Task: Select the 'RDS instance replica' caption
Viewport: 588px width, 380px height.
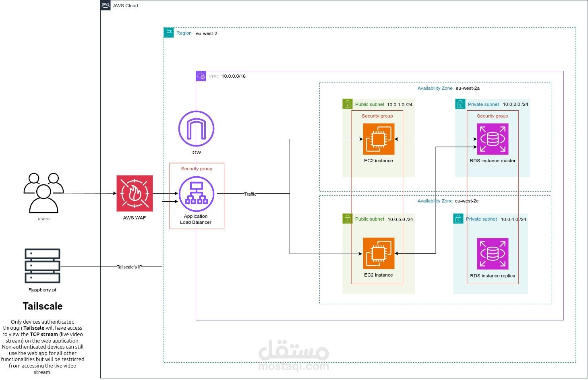Action: [493, 276]
